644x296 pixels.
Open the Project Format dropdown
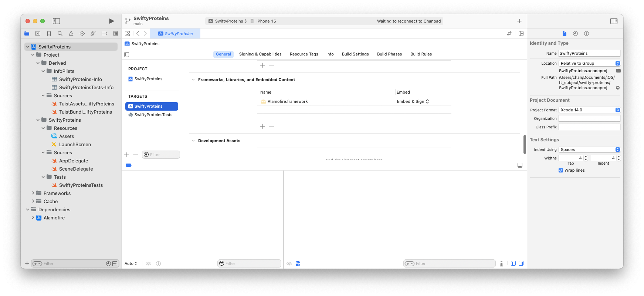pyautogui.click(x=589, y=110)
